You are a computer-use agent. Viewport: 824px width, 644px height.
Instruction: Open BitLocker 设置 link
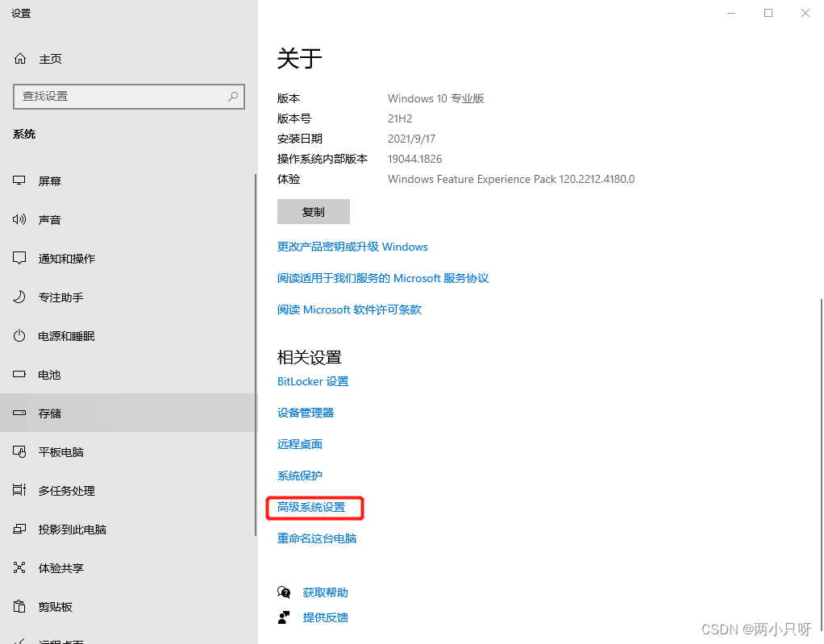313,381
